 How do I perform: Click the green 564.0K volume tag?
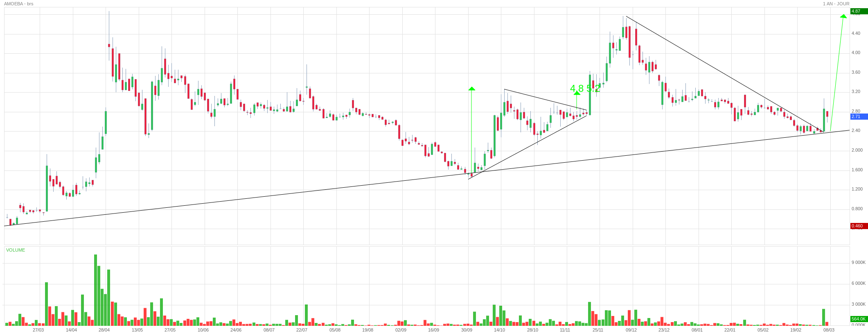click(x=859, y=319)
